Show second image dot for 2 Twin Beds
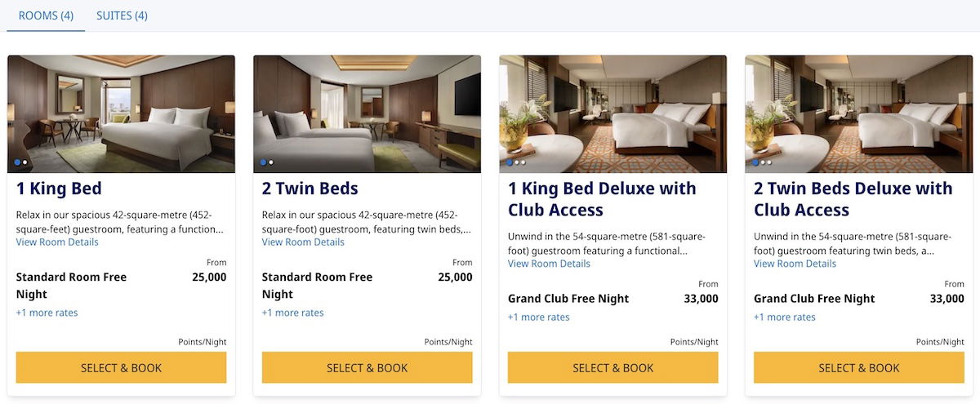980x404 pixels. tap(271, 162)
